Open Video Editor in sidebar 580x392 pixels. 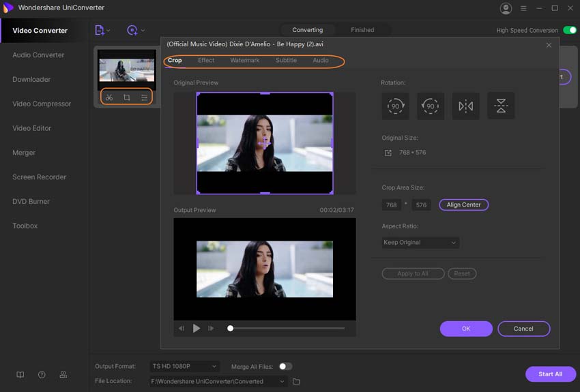click(32, 128)
